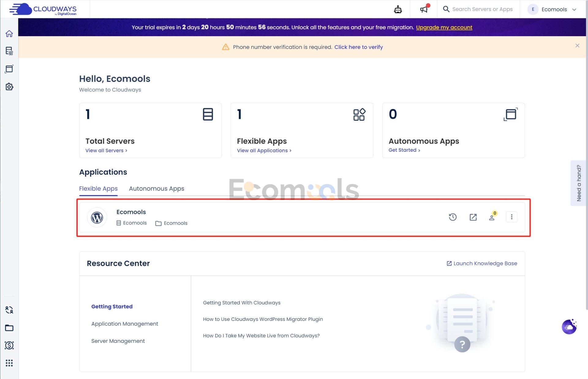588x379 pixels.
Task: Open the billing dollar sidebar icon
Action: pos(9,345)
